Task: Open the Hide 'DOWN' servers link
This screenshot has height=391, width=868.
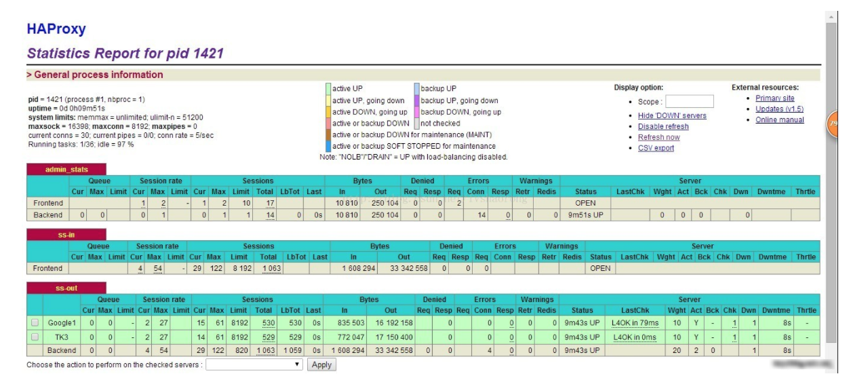Action: (671, 115)
